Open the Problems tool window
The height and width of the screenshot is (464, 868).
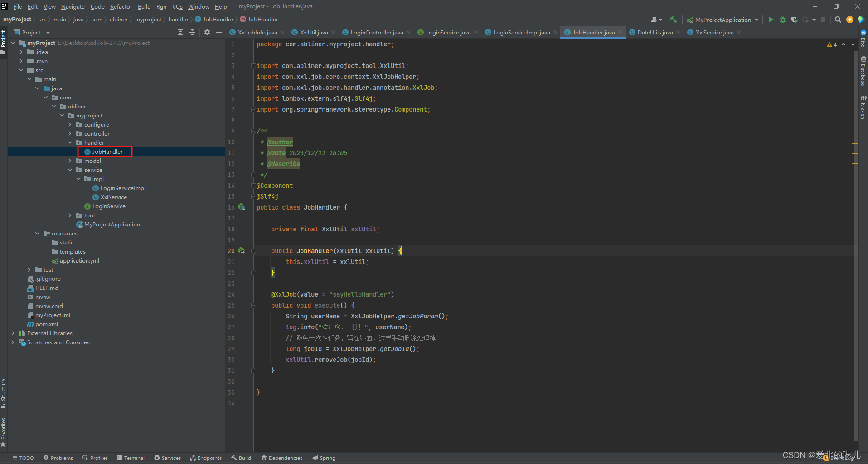58,458
